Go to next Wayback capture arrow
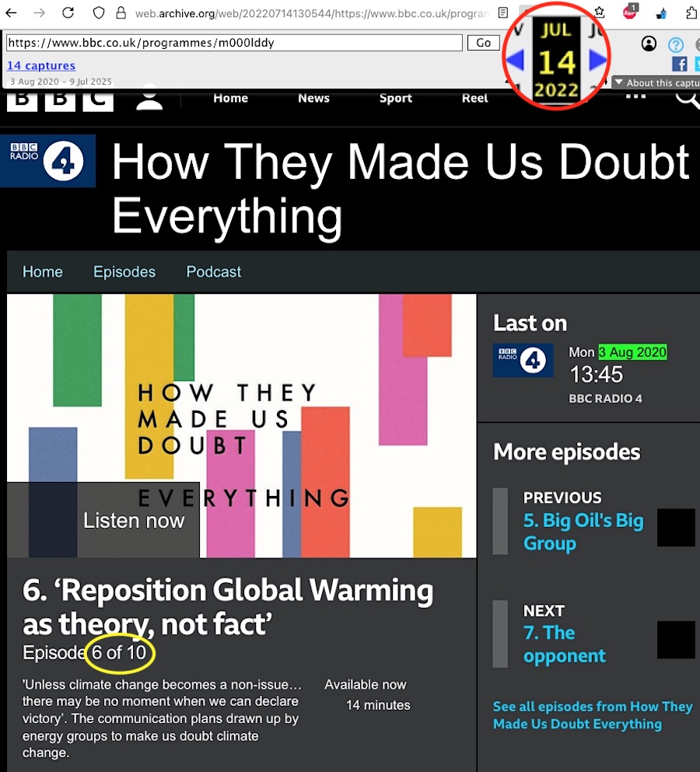The width and height of the screenshot is (700, 772). click(x=597, y=60)
